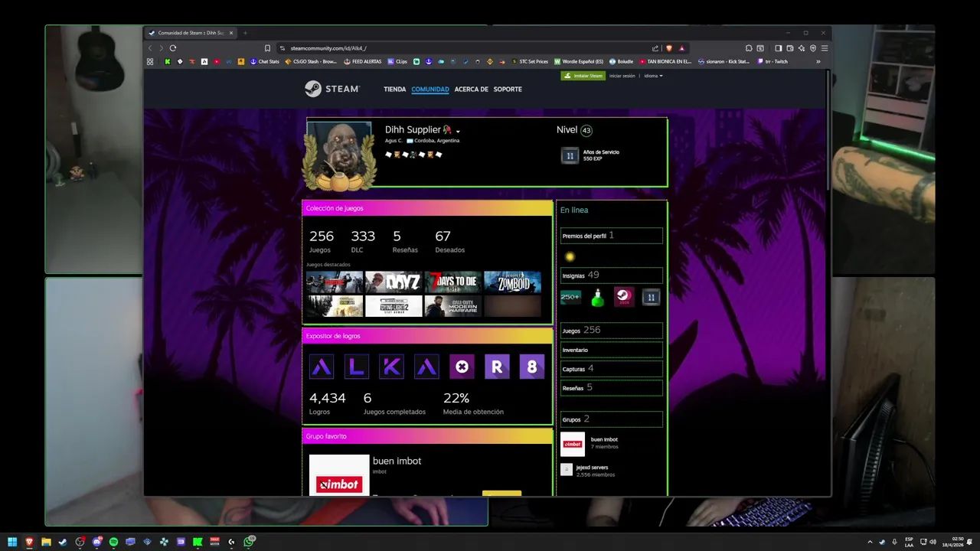Open the Brave Leo AI sparkle icon
Image resolution: width=980 pixels, height=551 pixels.
tap(802, 48)
